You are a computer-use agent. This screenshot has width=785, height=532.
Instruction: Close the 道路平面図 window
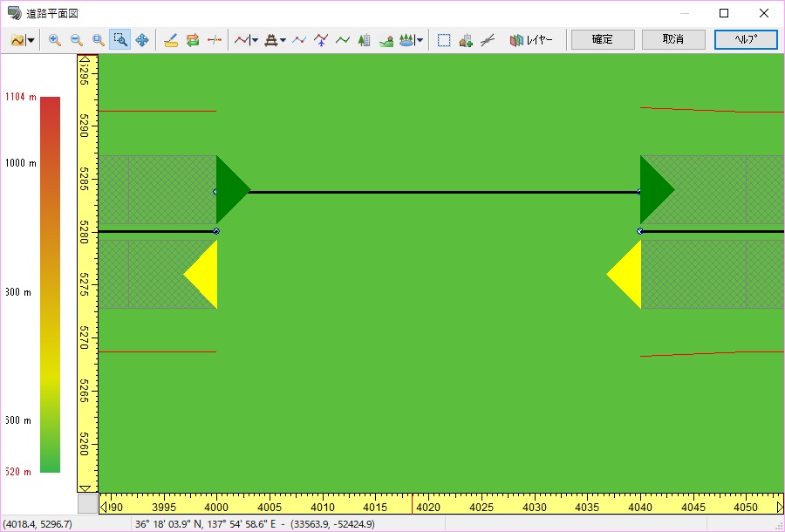click(x=764, y=13)
